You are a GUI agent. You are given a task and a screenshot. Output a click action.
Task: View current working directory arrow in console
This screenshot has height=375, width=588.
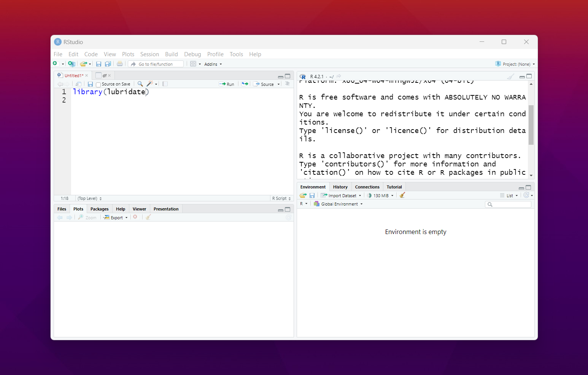338,76
